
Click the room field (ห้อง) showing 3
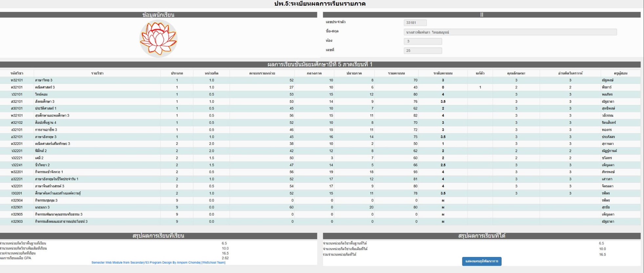[x=422, y=41]
